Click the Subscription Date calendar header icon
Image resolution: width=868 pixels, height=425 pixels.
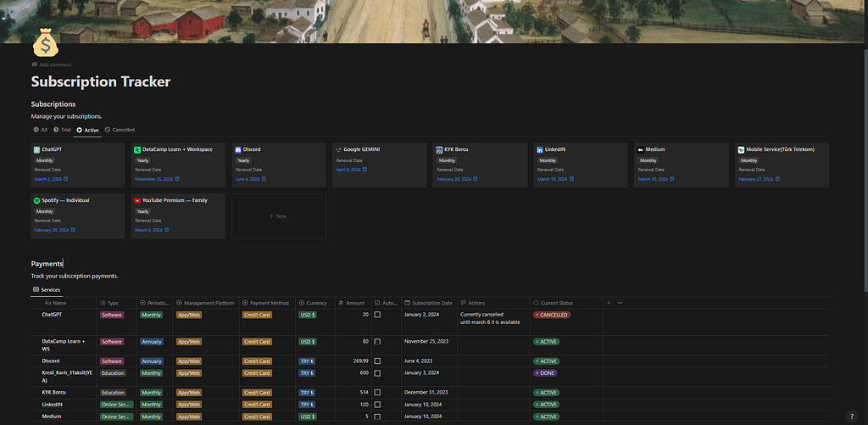click(408, 303)
